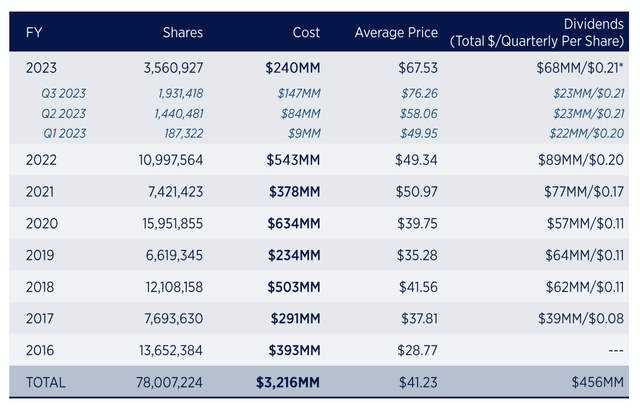Click the total dividends $456MM cell
The height and width of the screenshot is (410, 640).
598,383
